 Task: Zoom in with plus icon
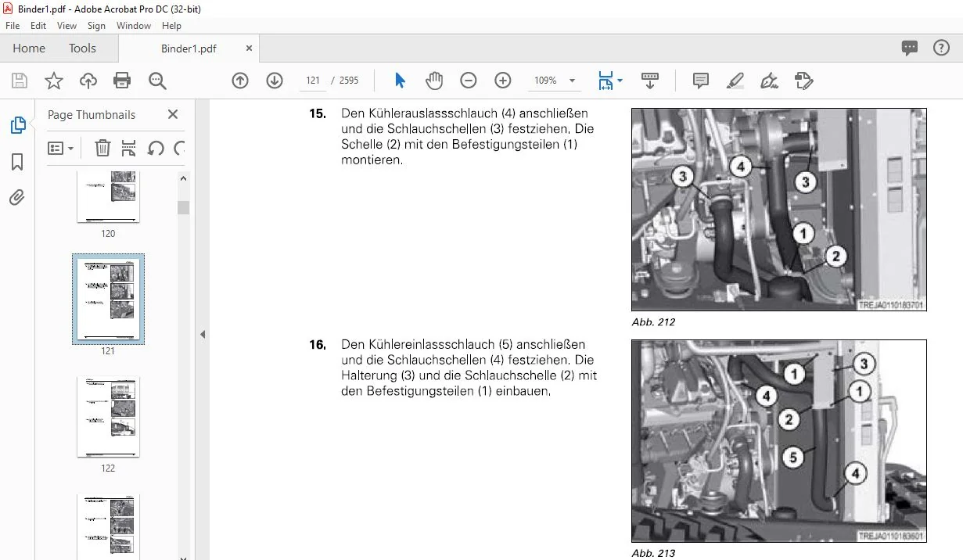503,81
